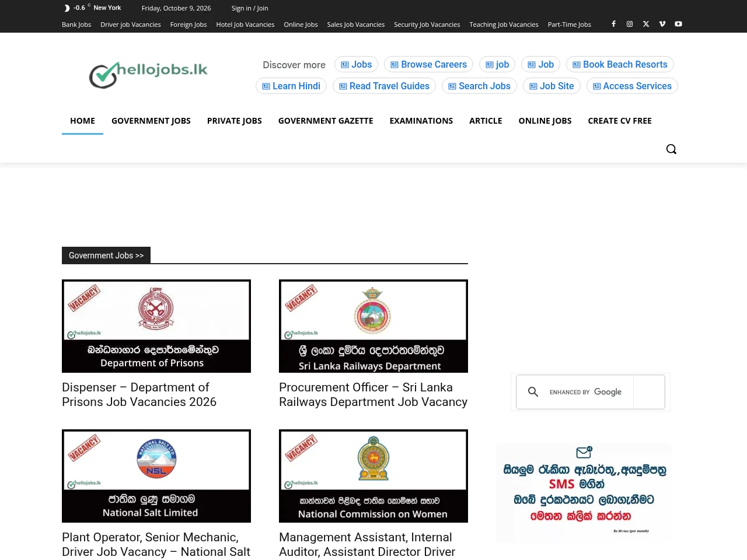747x560 pixels.
Task: Click the hellojobs.lk logo
Action: 148,75
